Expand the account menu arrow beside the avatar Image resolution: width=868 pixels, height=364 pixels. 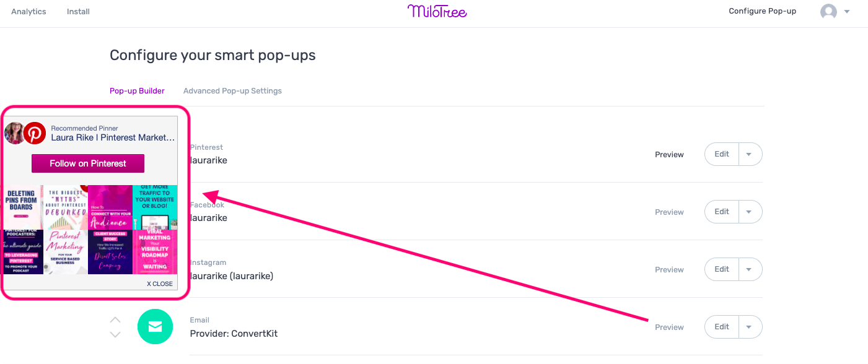click(x=846, y=12)
